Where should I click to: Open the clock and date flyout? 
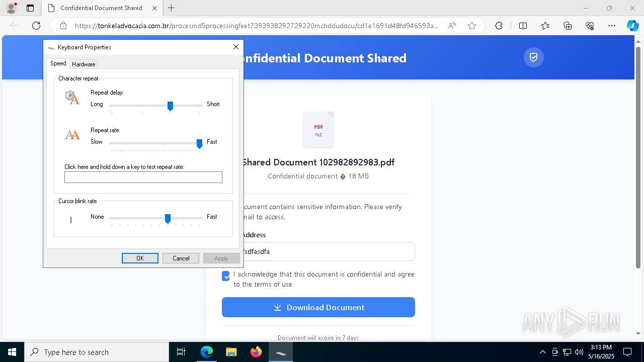click(x=601, y=352)
